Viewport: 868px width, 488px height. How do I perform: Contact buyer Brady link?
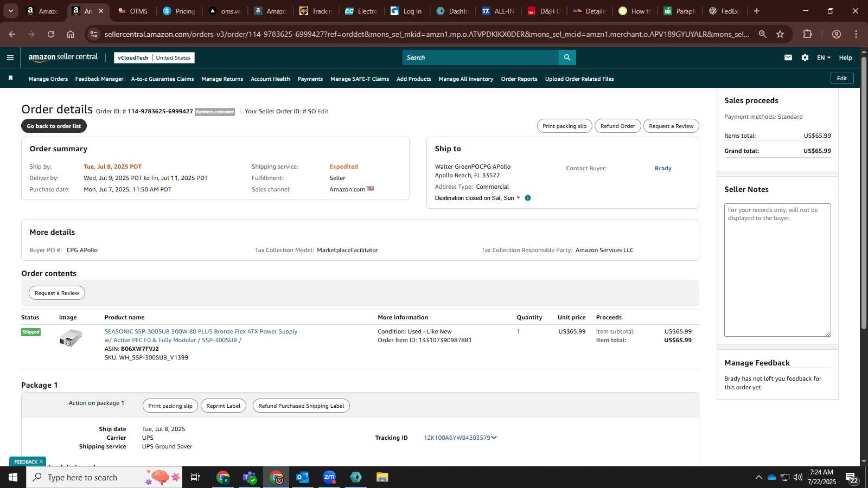[663, 168]
